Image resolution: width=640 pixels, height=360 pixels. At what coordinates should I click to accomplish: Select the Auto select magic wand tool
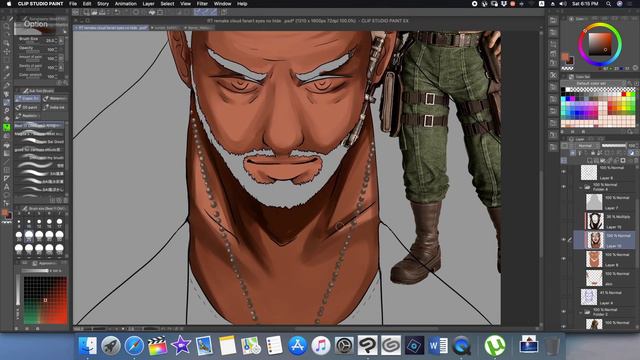pyautogui.click(x=7, y=68)
